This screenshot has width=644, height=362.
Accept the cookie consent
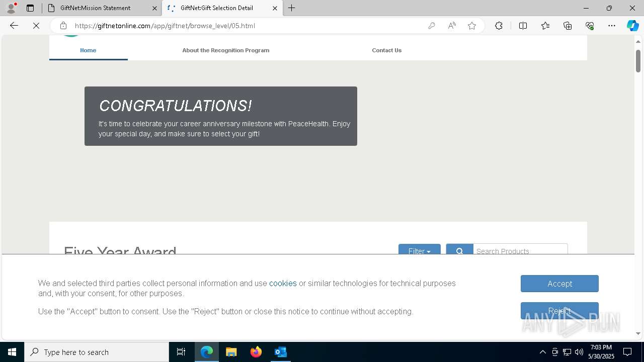coord(559,284)
